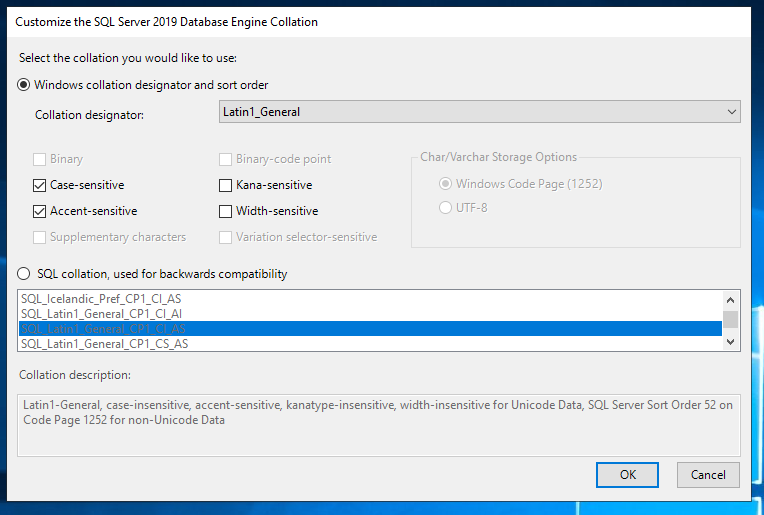Click the Collation description text box
Image resolution: width=764 pixels, height=515 pixels.
tap(379, 425)
